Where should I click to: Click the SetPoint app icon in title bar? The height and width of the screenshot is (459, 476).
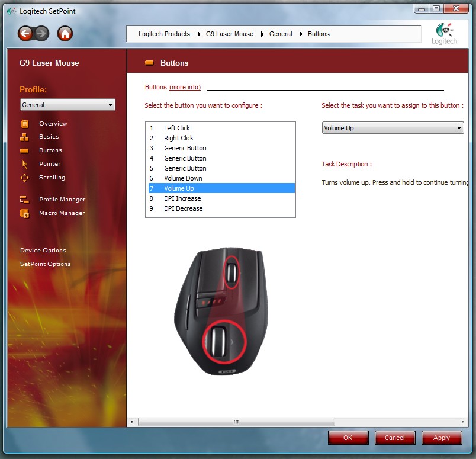click(x=11, y=11)
